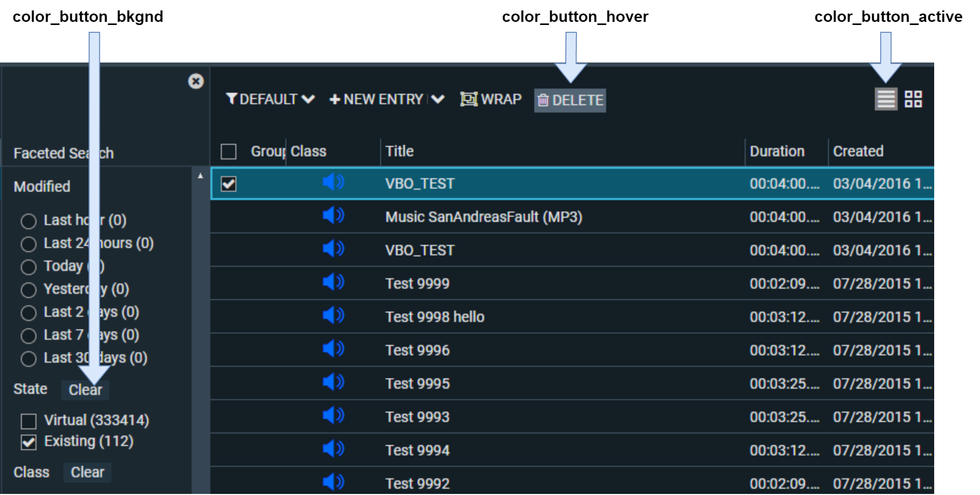This screenshot has height=495, width=980.
Task: Enable the Virtual state checkbox
Action: point(29,421)
